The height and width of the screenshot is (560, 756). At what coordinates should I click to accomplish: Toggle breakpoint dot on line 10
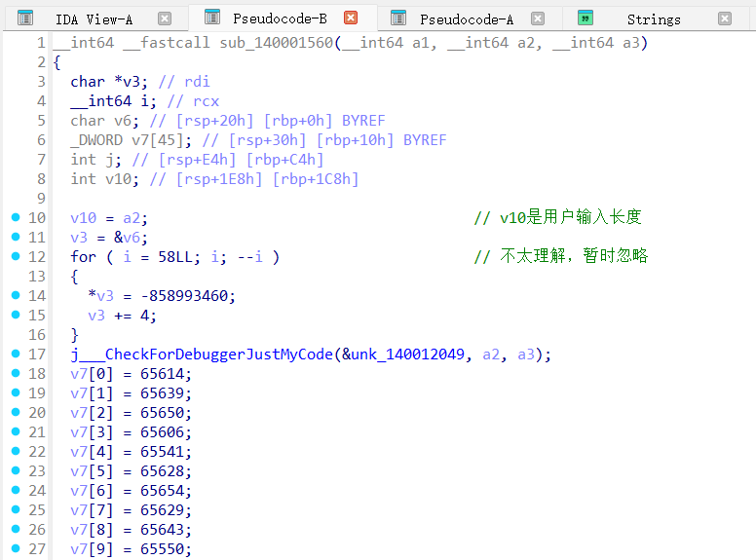pos(16,217)
